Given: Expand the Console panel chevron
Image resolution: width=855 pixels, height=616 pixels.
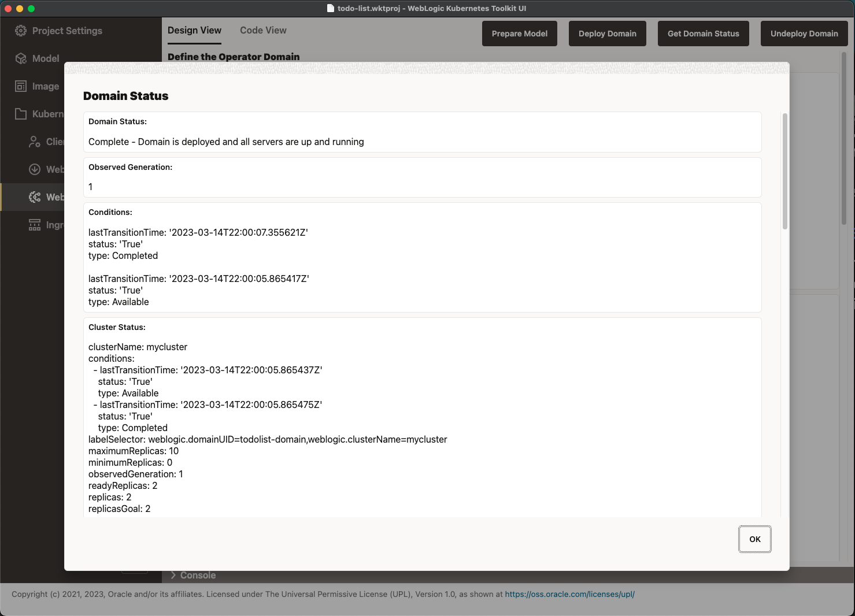Looking at the screenshot, I should (x=173, y=575).
